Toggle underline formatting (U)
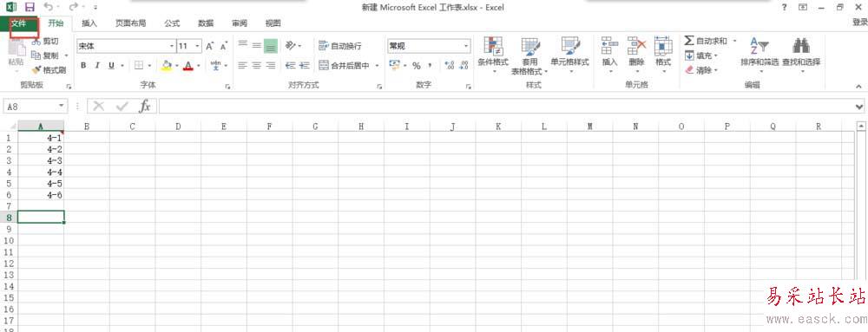The height and width of the screenshot is (332, 868). 111,66
